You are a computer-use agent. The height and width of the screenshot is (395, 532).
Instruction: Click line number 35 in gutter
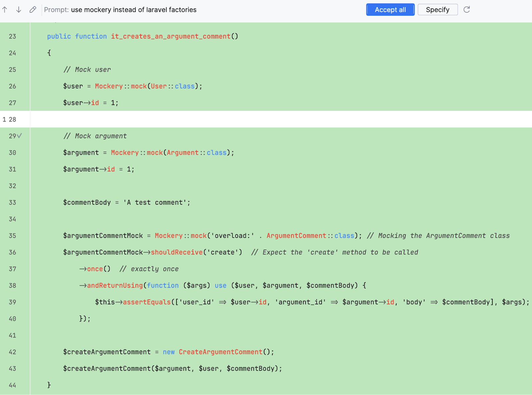tap(12, 236)
